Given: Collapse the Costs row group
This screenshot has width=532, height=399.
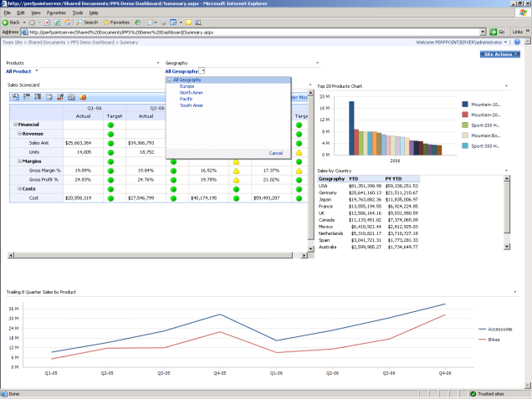Looking at the screenshot, I should pos(20,189).
